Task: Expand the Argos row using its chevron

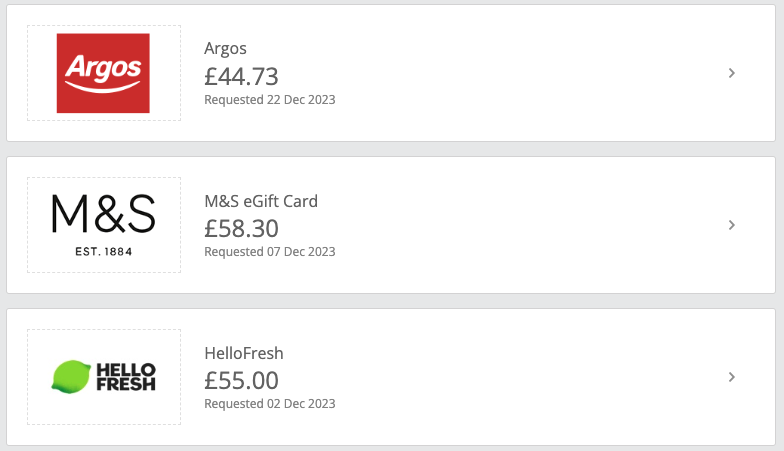Action: (732, 73)
